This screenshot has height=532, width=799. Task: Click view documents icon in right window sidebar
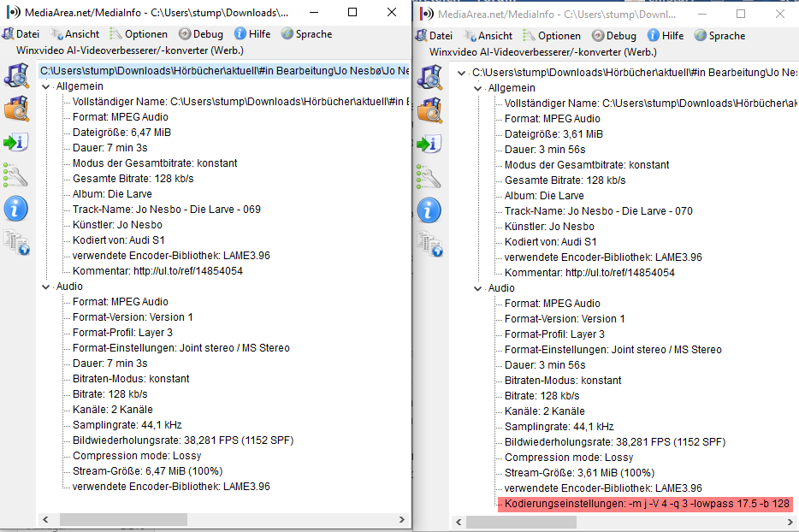pyautogui.click(x=430, y=244)
